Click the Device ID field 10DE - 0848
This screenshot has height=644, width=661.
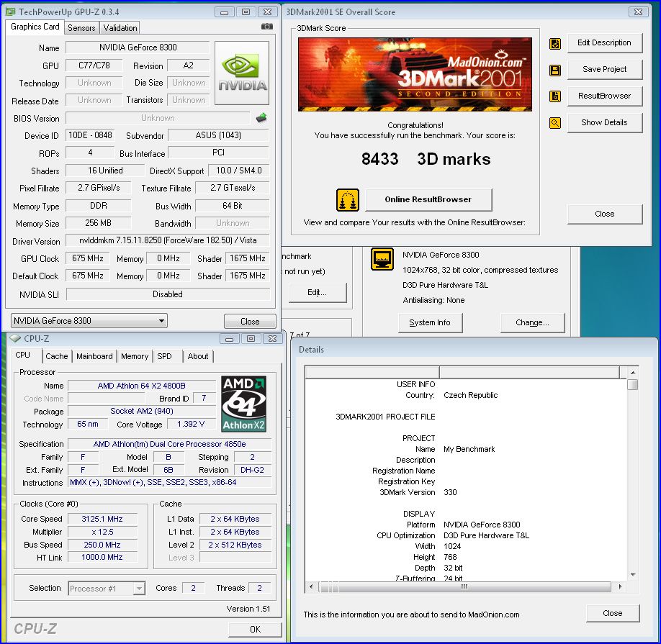pos(90,135)
